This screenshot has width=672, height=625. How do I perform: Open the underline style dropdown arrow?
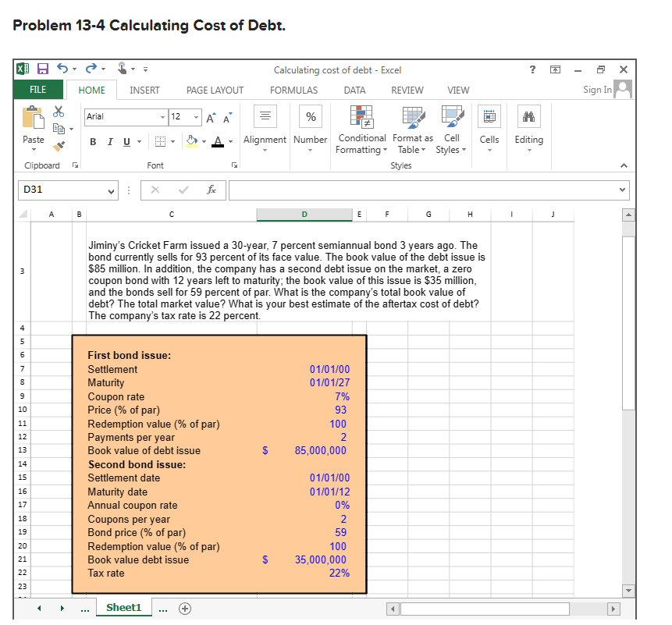tap(139, 142)
